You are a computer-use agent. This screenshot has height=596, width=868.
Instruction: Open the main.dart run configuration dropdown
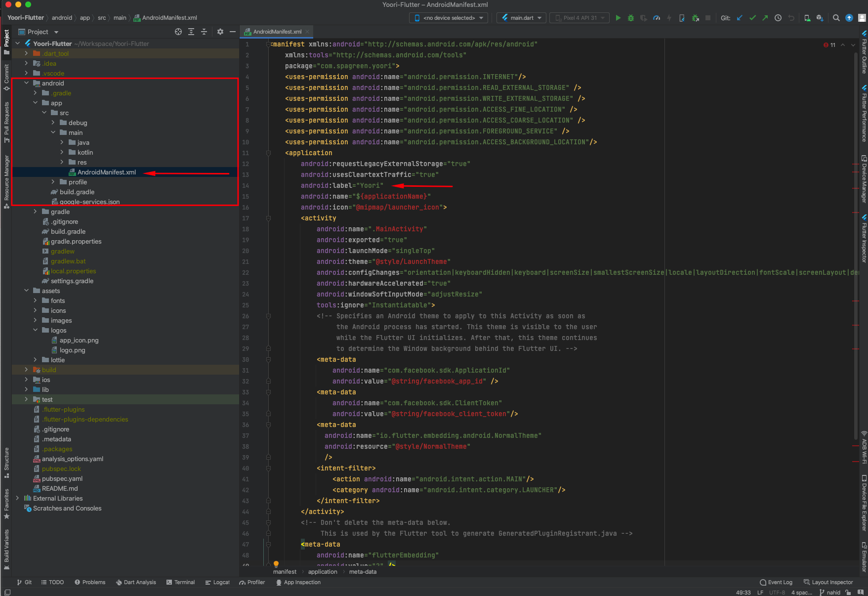521,18
